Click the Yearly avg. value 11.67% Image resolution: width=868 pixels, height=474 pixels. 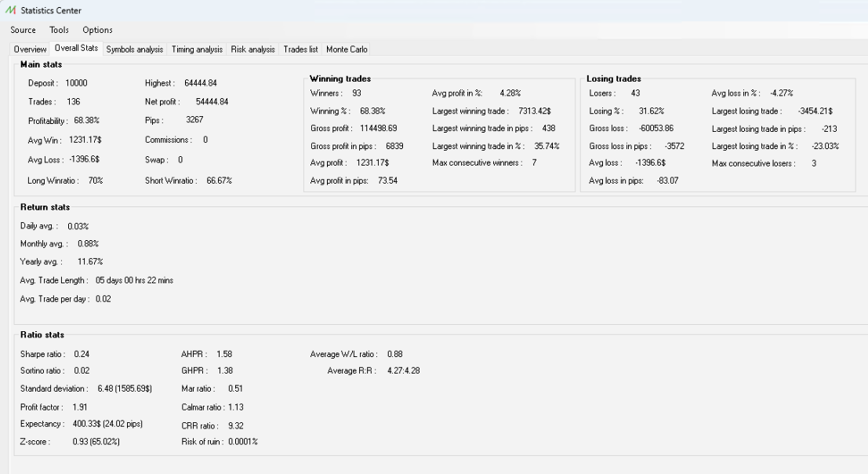(90, 262)
